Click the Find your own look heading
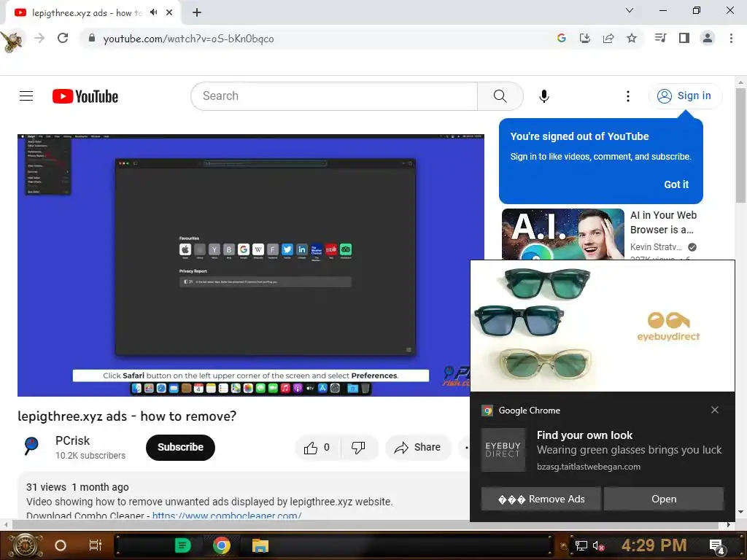This screenshot has height=560, width=747. [584, 435]
